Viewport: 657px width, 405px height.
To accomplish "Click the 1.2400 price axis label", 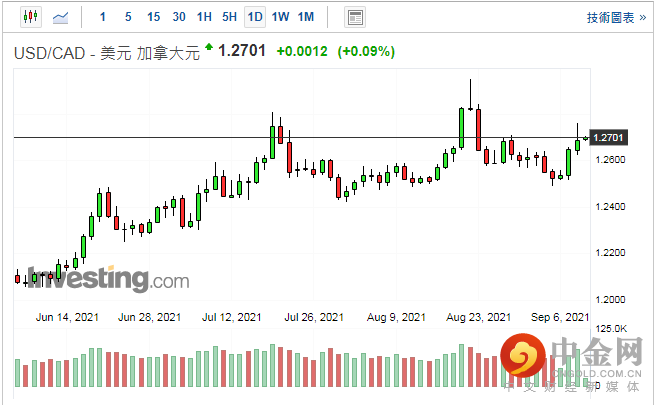I will point(610,206).
